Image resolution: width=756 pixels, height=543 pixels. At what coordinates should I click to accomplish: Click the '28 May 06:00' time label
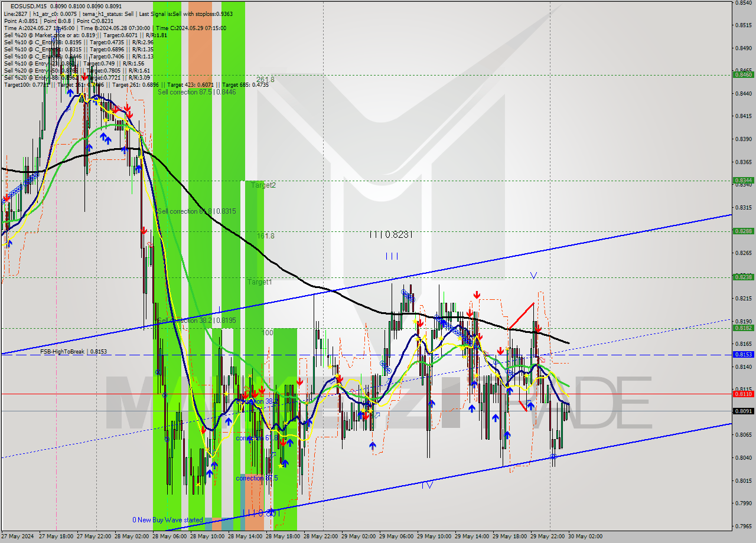point(170,537)
